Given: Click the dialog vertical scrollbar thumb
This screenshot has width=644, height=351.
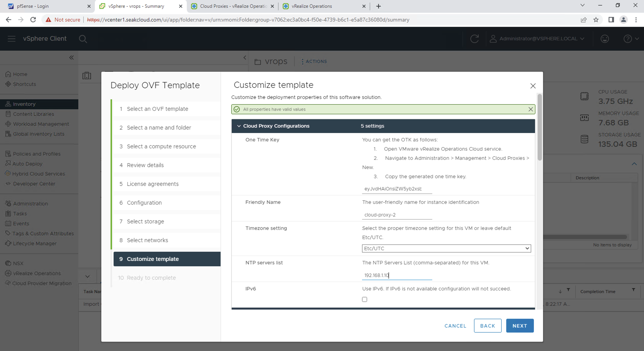Looking at the screenshot, I should click(539, 127).
